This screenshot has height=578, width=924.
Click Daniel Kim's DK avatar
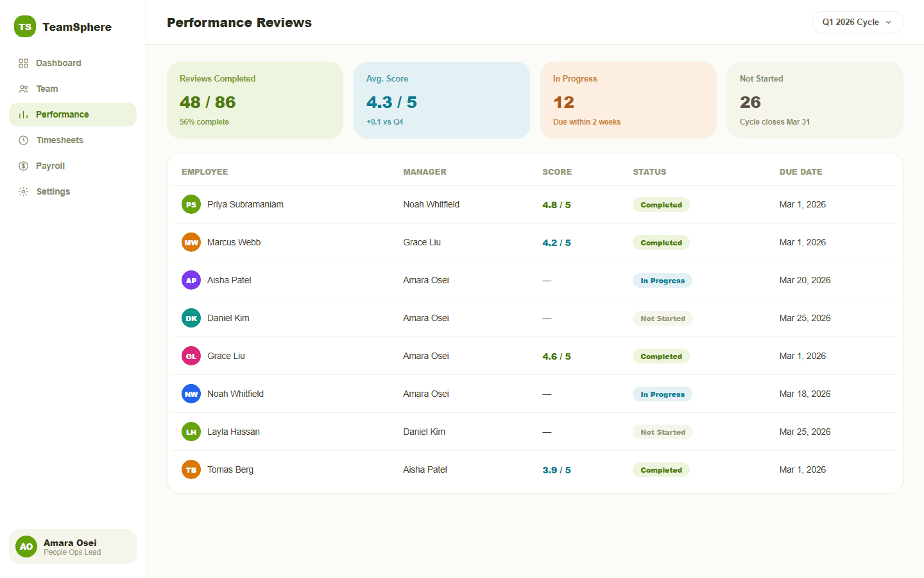click(191, 318)
